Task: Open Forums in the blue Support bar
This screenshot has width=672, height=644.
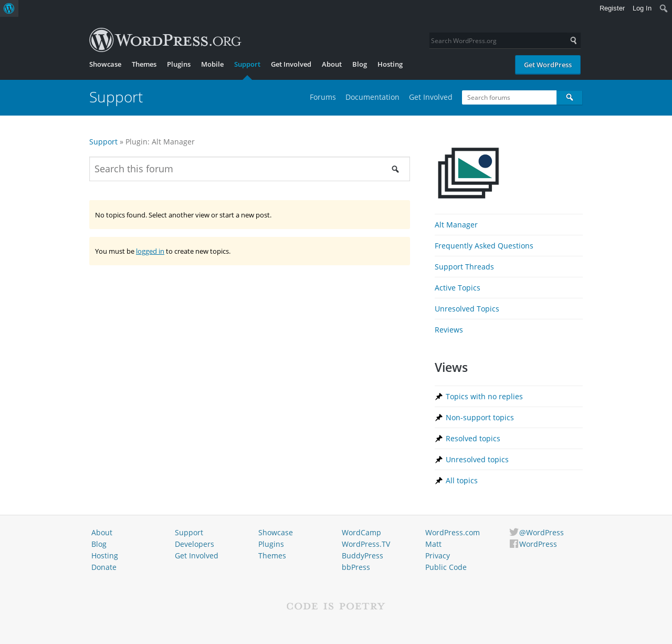Action: [322, 97]
